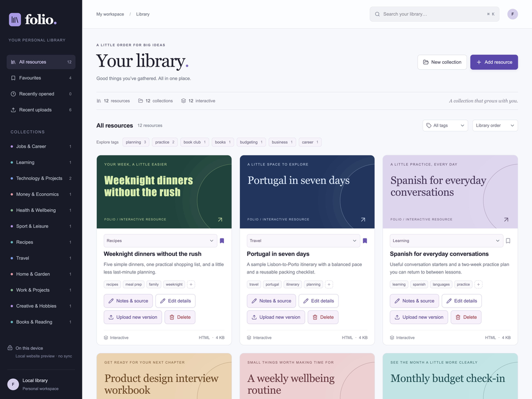
Task: Click the interactive layers icon in stats row
Action: click(184, 101)
